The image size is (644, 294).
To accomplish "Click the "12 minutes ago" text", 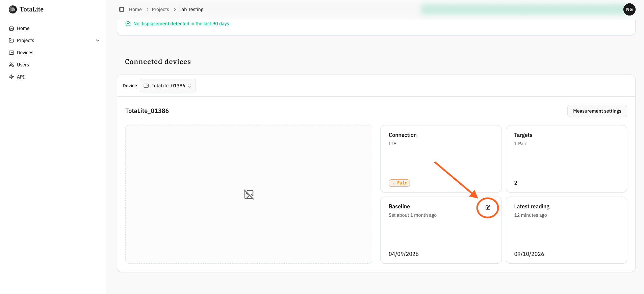I will [x=531, y=215].
